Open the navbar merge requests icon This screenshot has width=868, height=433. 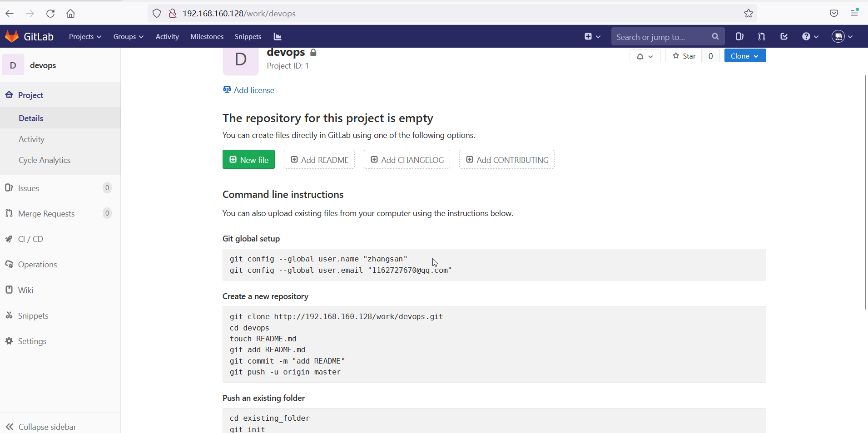pos(762,36)
